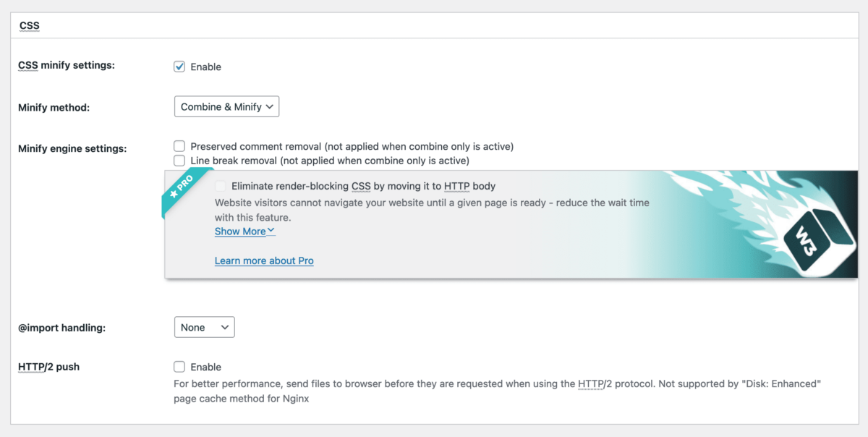The width and height of the screenshot is (868, 437).
Task: Toggle the Eliminate render-blocking CSS checkbox
Action: (x=220, y=186)
